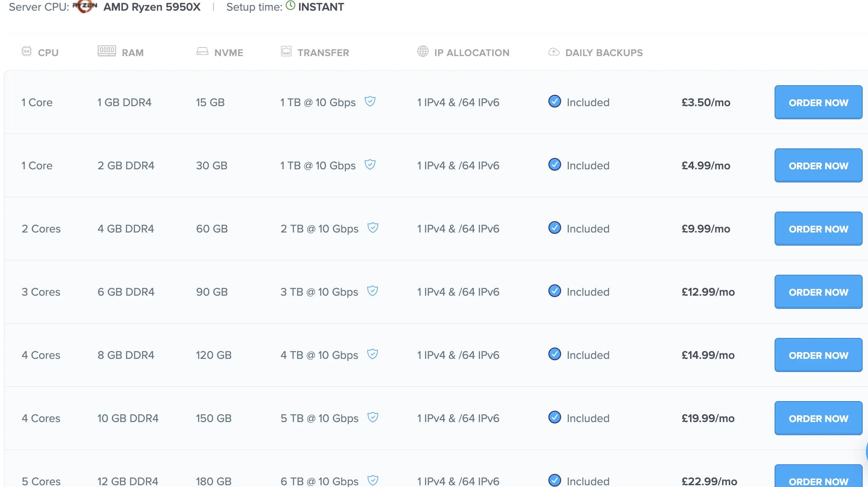
Task: Order the 8 GB DDR4 £14.99 plan
Action: (x=818, y=355)
